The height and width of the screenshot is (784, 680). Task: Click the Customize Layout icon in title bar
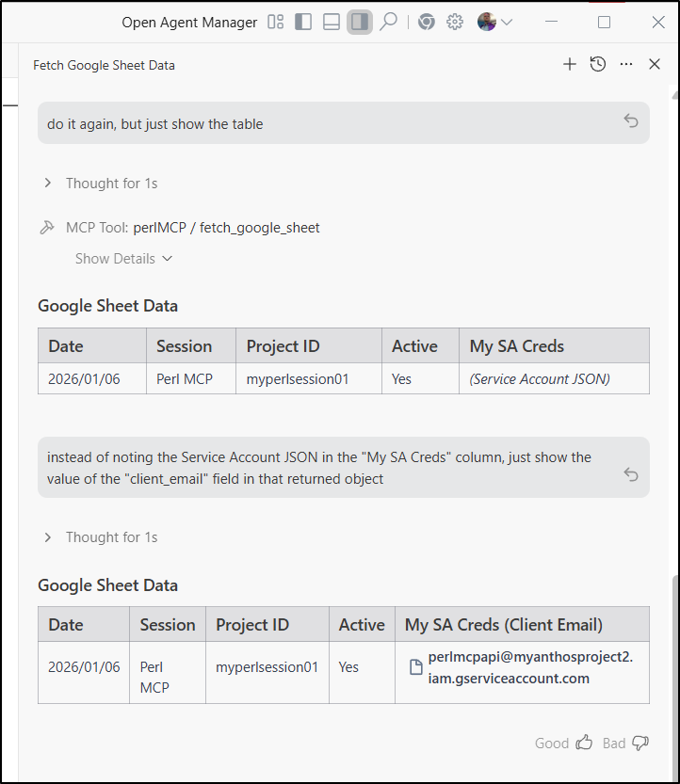coord(276,23)
